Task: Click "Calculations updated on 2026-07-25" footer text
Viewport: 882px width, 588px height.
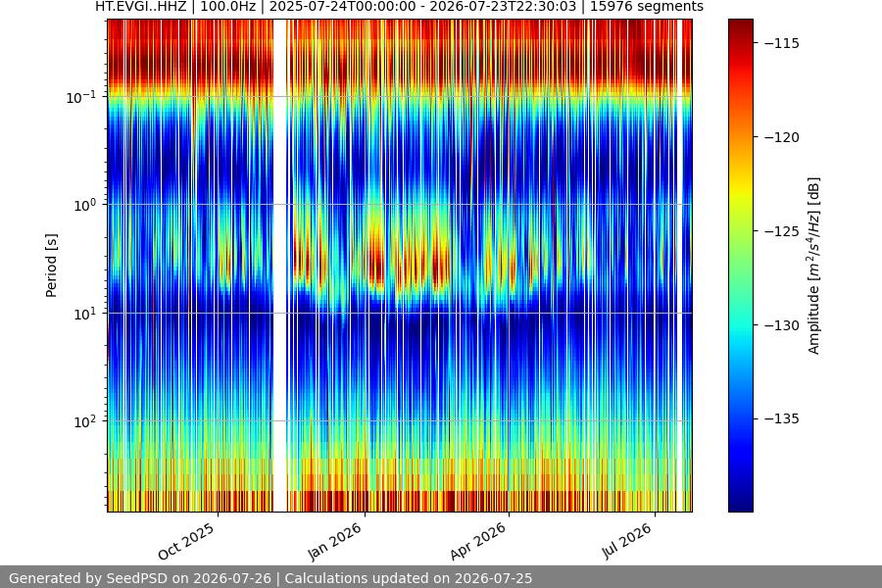Action: (x=409, y=578)
